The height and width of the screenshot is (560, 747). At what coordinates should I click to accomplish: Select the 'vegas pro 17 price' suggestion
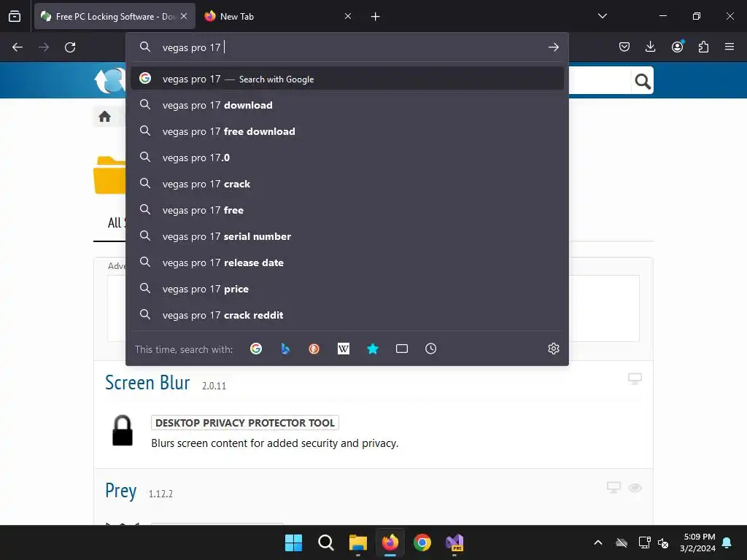click(x=347, y=289)
